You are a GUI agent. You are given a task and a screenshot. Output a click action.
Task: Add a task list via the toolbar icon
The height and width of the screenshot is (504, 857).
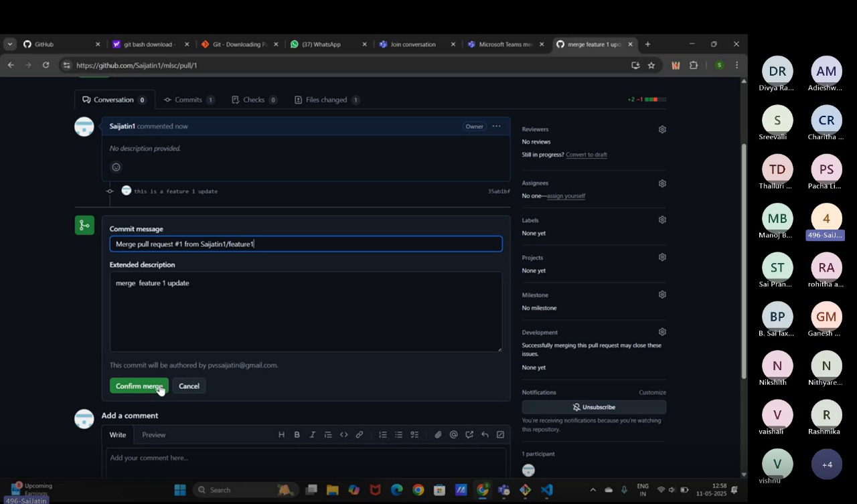(414, 434)
